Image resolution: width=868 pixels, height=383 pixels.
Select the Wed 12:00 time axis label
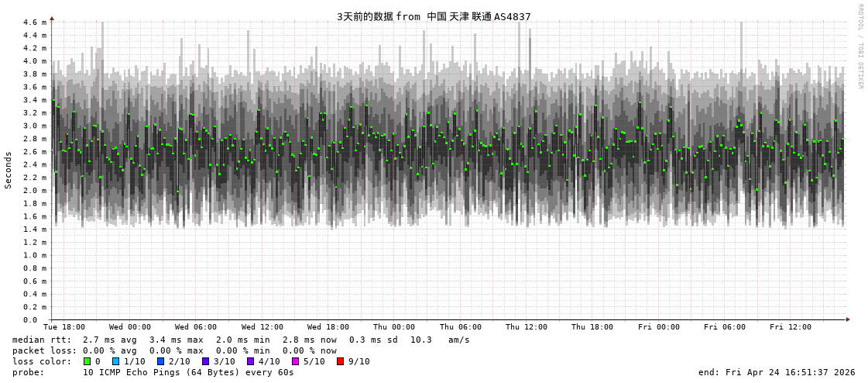pyautogui.click(x=262, y=327)
